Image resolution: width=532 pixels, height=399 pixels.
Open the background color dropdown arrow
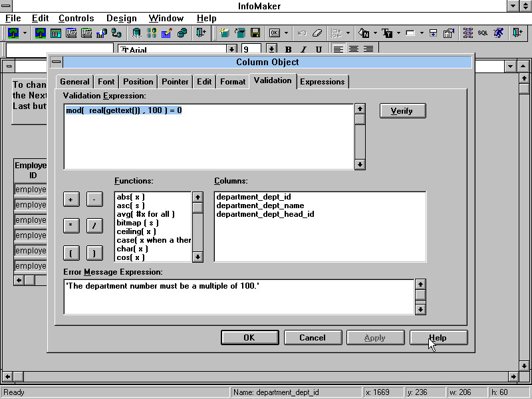[x=375, y=33]
